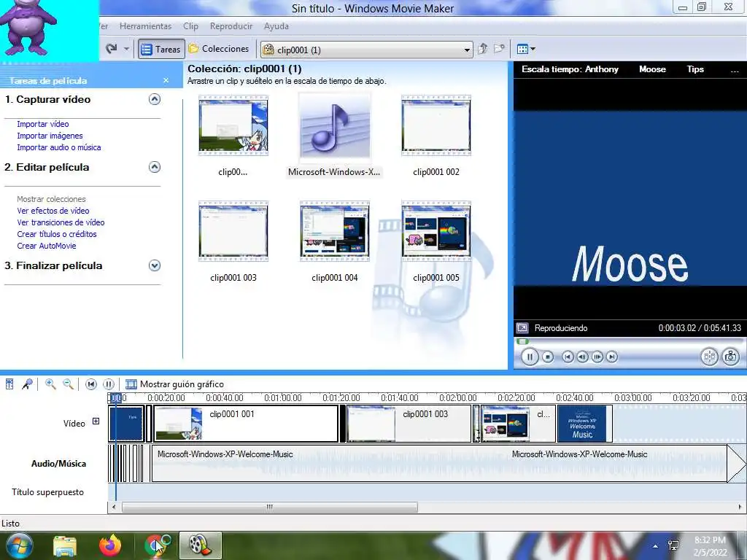Jump forward to the next clip in monitor
The width and height of the screenshot is (747, 560).
point(612,357)
